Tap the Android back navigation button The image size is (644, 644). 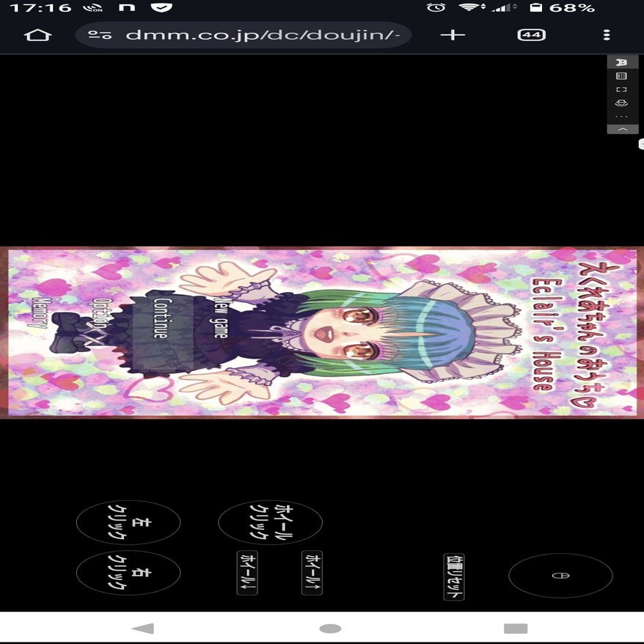pos(143,629)
